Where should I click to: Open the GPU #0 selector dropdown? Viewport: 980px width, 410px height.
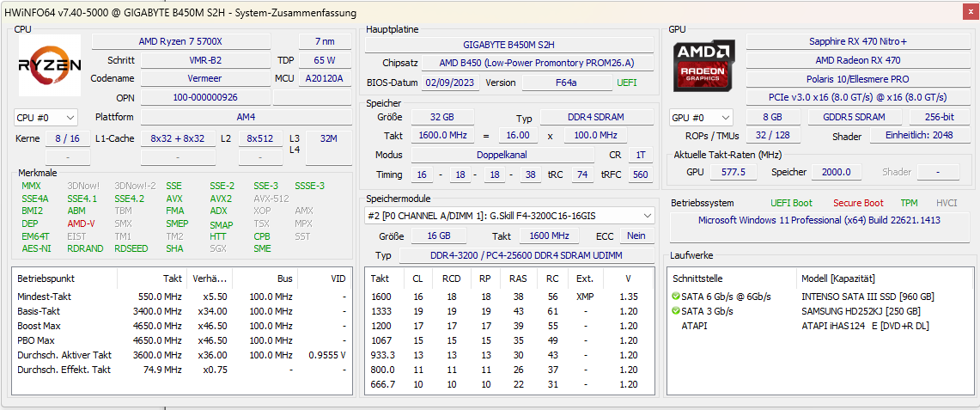click(701, 118)
